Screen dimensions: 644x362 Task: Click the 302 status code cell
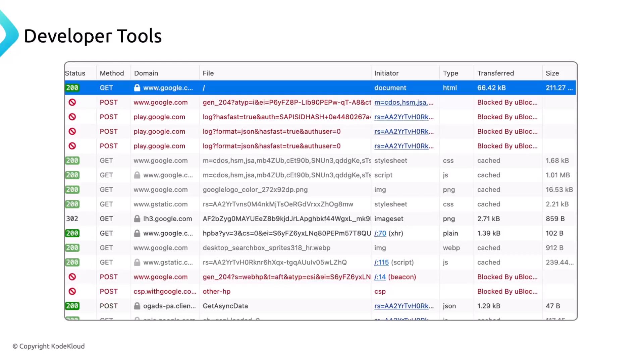click(72, 219)
